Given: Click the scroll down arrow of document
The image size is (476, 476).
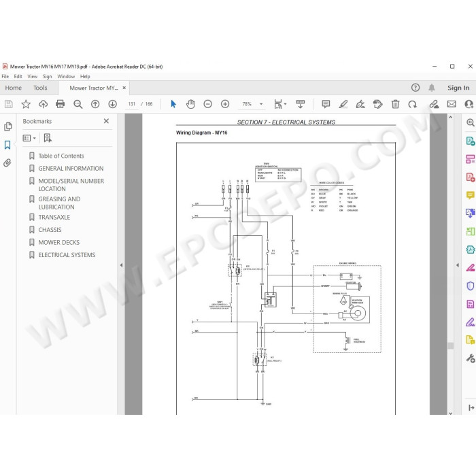Looking at the screenshot, I should 450,413.
